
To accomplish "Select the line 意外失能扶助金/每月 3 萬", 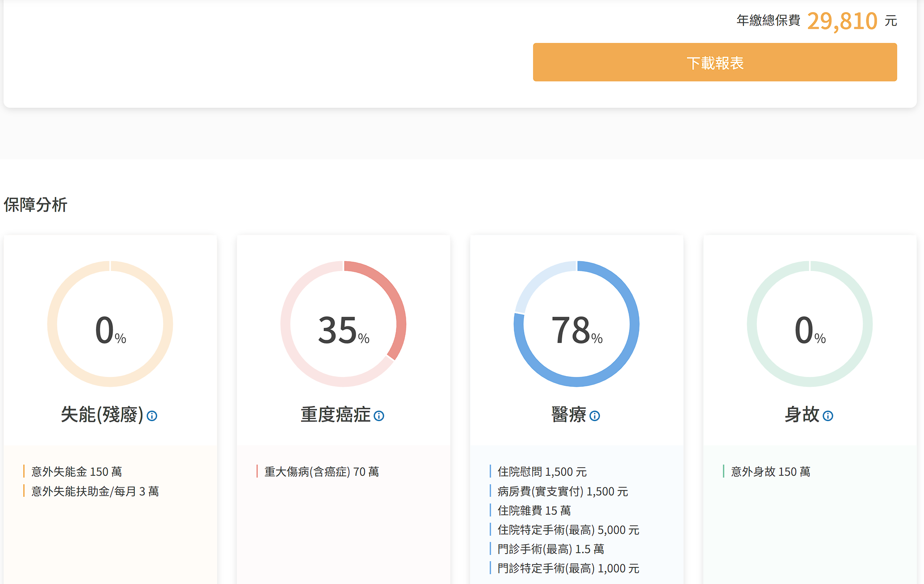I will (x=95, y=491).
